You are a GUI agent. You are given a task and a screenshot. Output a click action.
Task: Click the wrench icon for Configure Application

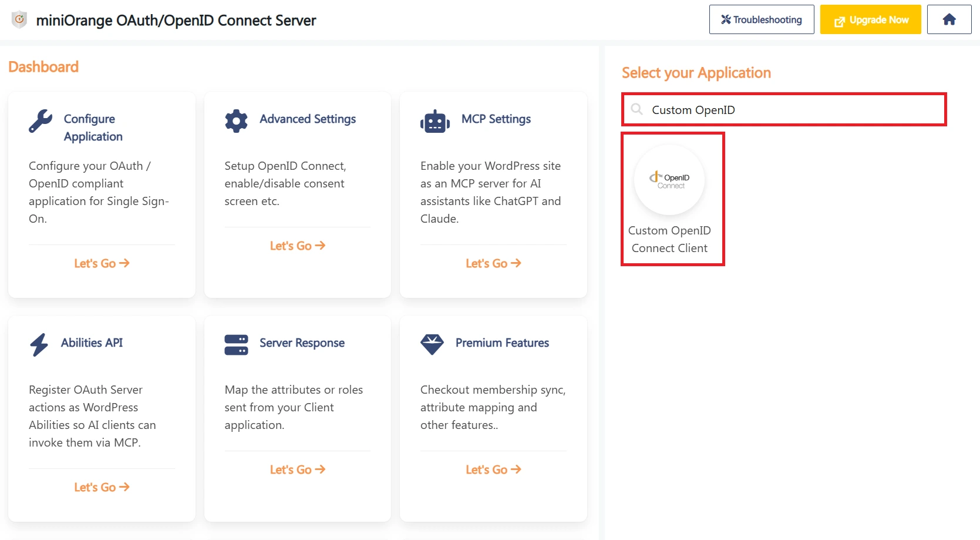(41, 122)
